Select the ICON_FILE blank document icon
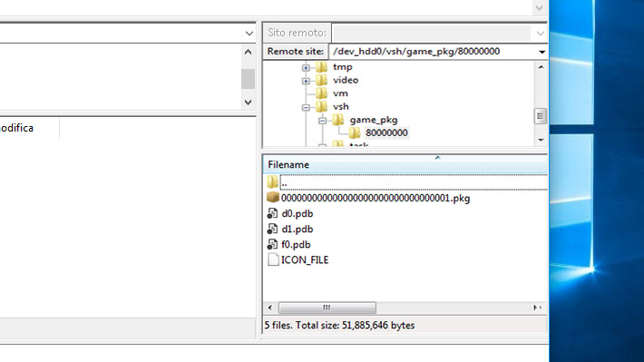The image size is (644, 362). tap(273, 259)
